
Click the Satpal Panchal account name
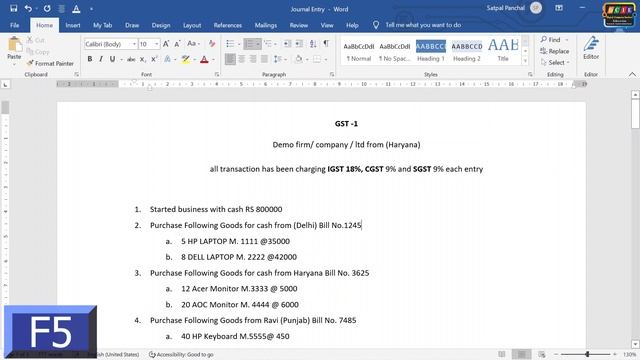[x=505, y=8]
